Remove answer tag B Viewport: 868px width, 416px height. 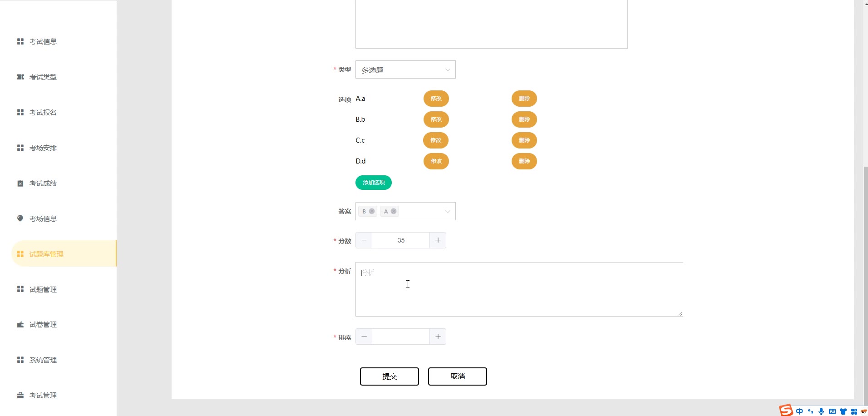click(372, 211)
